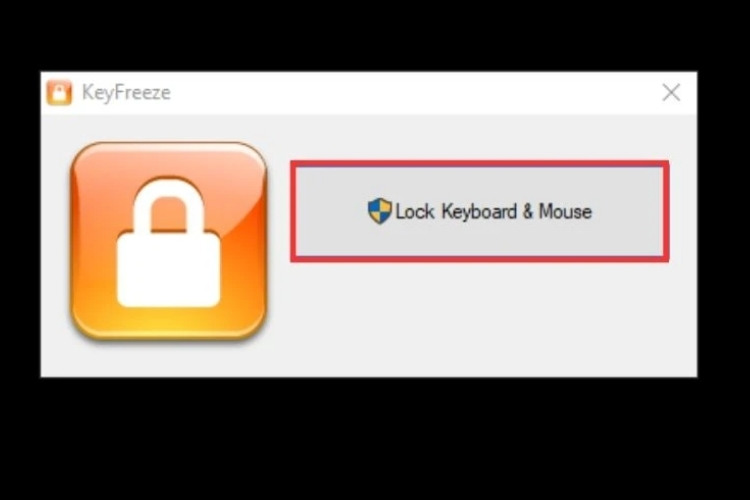The height and width of the screenshot is (500, 750).
Task: Click the large orange padlock logo
Action: (168, 241)
